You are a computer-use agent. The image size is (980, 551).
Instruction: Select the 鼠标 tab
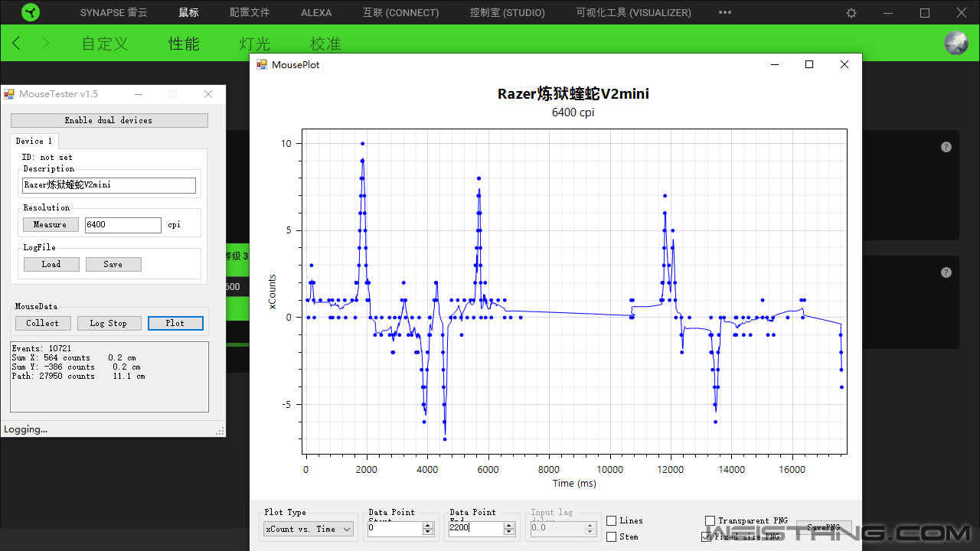188,13
